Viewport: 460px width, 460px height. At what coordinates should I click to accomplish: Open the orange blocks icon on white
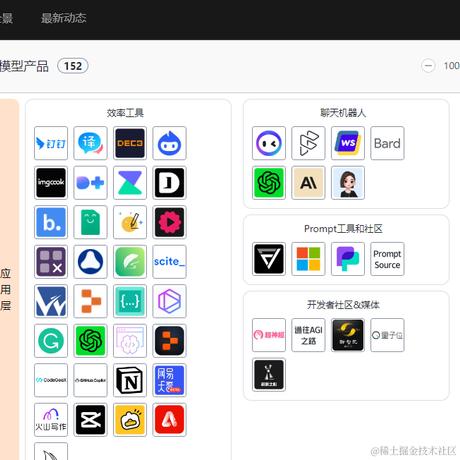pos(90,301)
